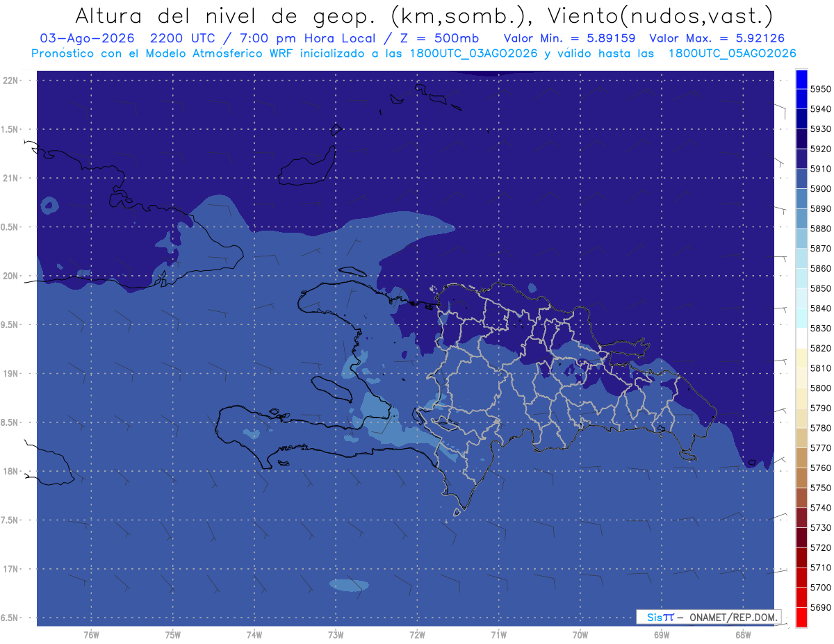Screen dimensions: 834x644
Task: Click the '76W' longitude label
Action: coord(91,635)
